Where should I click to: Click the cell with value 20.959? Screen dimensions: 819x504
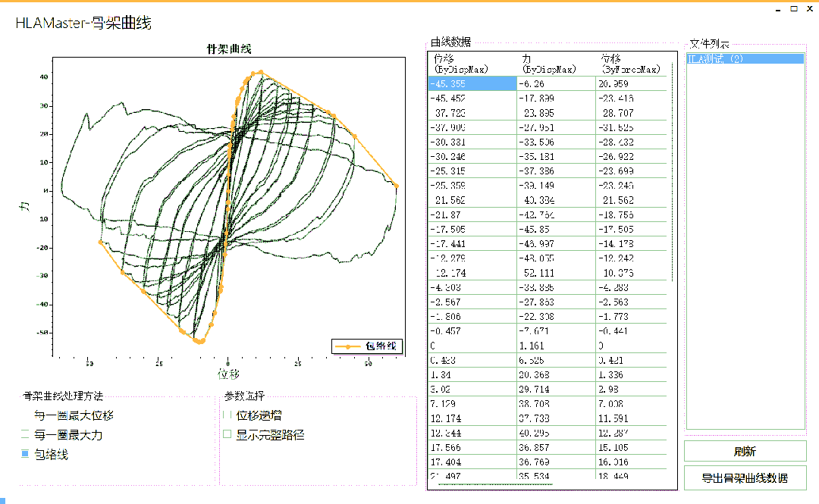tap(632, 83)
